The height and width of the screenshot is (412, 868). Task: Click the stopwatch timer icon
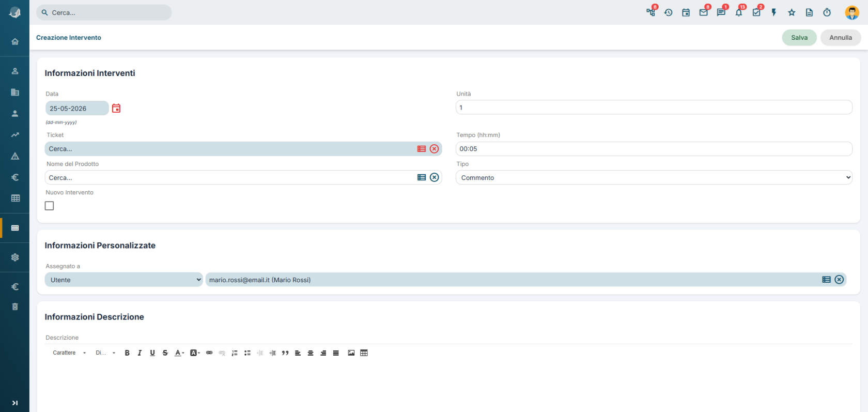coord(827,12)
